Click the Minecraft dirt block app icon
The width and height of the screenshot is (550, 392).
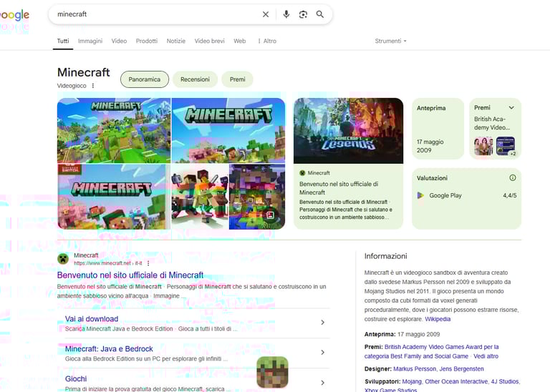pos(273,372)
